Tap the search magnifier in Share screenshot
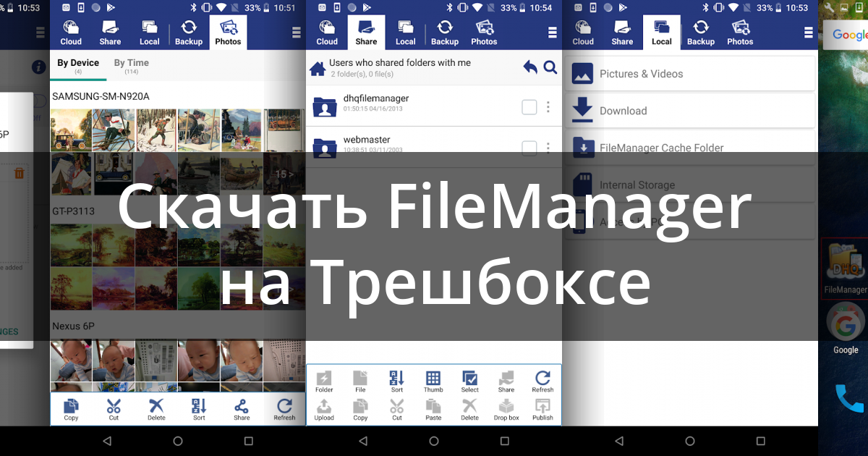The image size is (868, 456). (550, 67)
